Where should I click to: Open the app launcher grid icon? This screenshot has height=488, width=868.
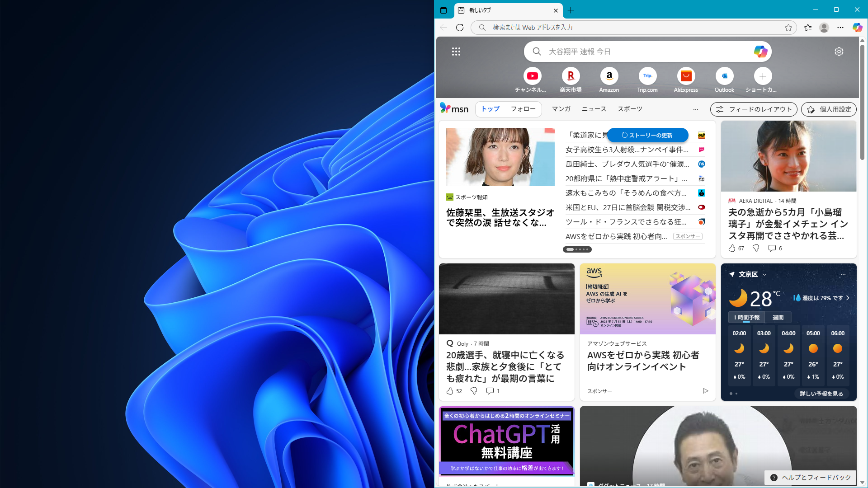click(456, 52)
